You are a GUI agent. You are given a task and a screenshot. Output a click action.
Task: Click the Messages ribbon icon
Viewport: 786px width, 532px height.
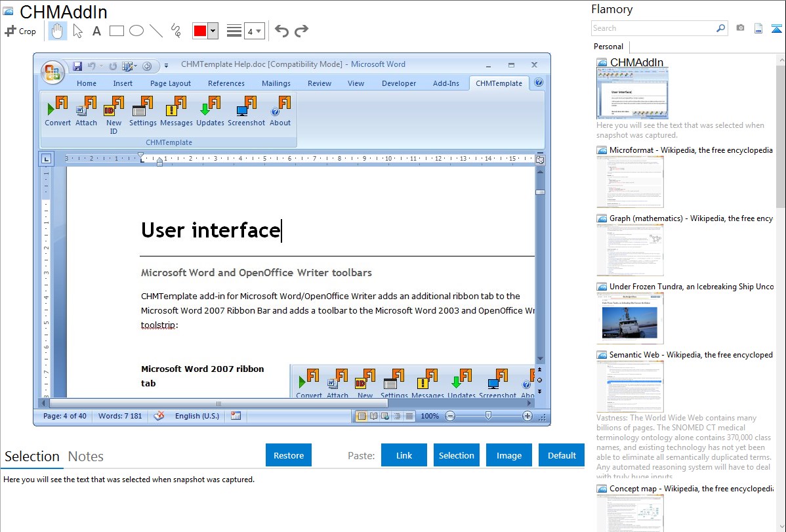click(176, 112)
